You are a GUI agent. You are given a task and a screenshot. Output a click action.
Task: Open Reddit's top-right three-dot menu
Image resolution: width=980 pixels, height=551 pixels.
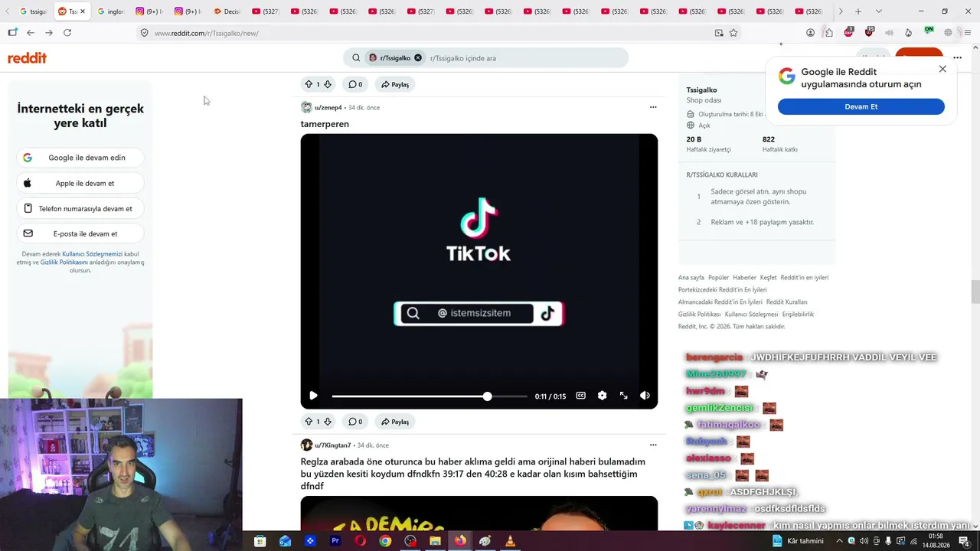pos(957,57)
